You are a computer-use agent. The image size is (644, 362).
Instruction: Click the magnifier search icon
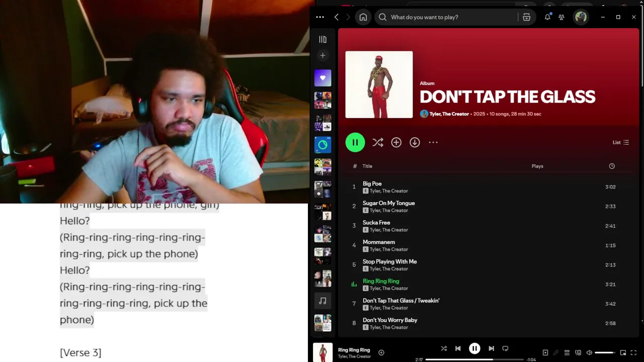click(x=383, y=17)
